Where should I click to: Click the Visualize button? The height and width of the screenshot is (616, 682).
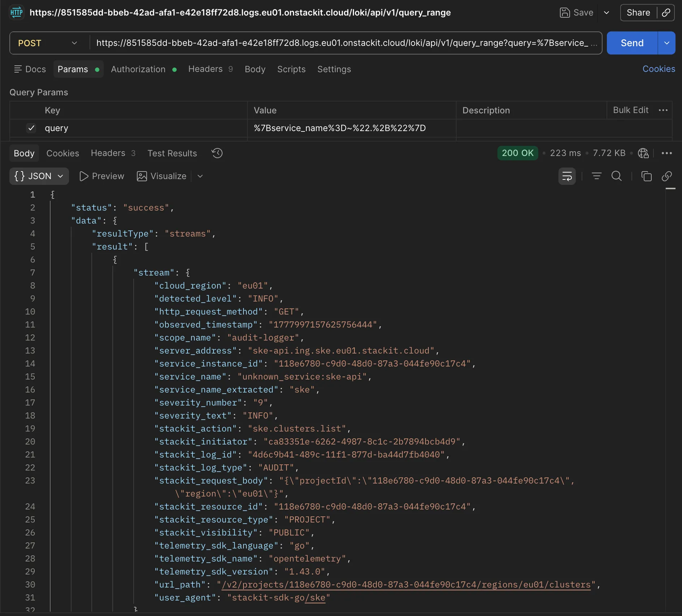click(161, 176)
